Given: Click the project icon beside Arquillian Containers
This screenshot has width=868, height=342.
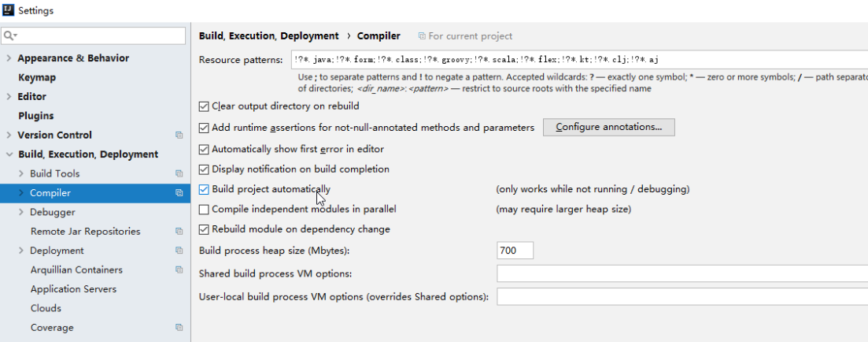Looking at the screenshot, I should [179, 270].
